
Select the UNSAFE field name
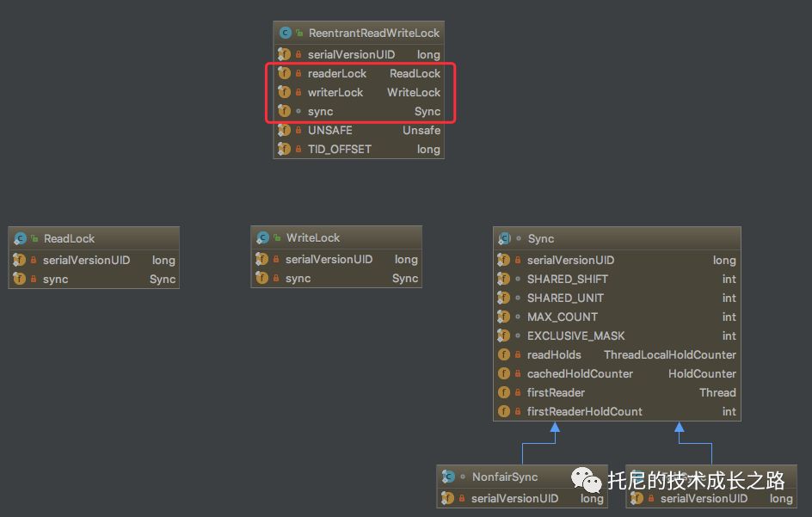[330, 130]
